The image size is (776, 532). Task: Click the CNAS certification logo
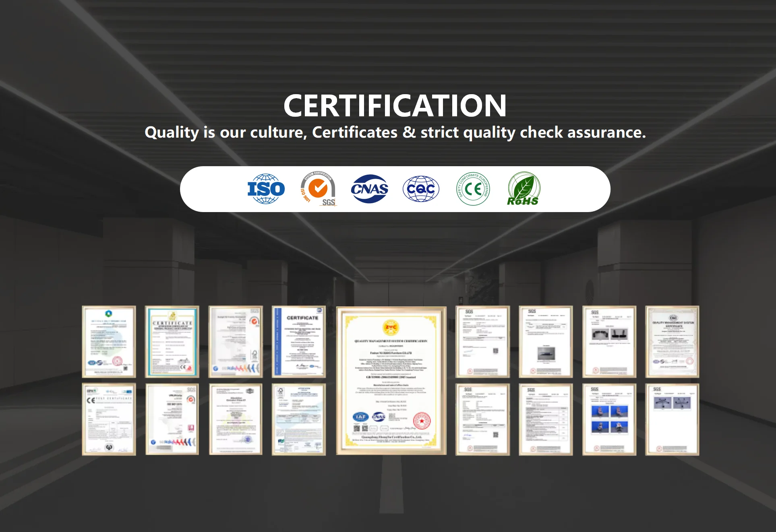pos(369,189)
